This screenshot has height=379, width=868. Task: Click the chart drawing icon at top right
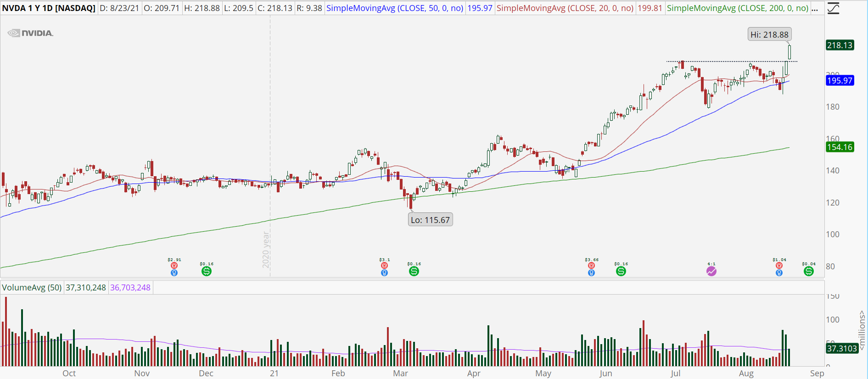tap(833, 8)
